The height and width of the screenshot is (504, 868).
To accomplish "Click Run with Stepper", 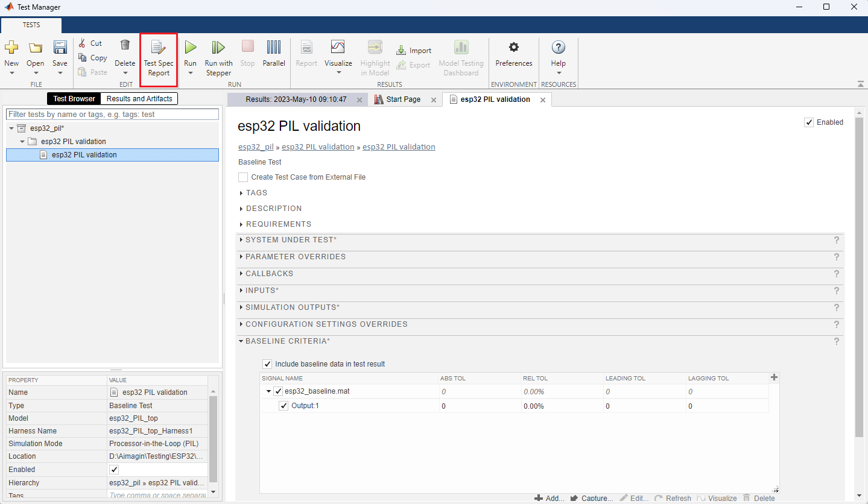I will (x=218, y=59).
